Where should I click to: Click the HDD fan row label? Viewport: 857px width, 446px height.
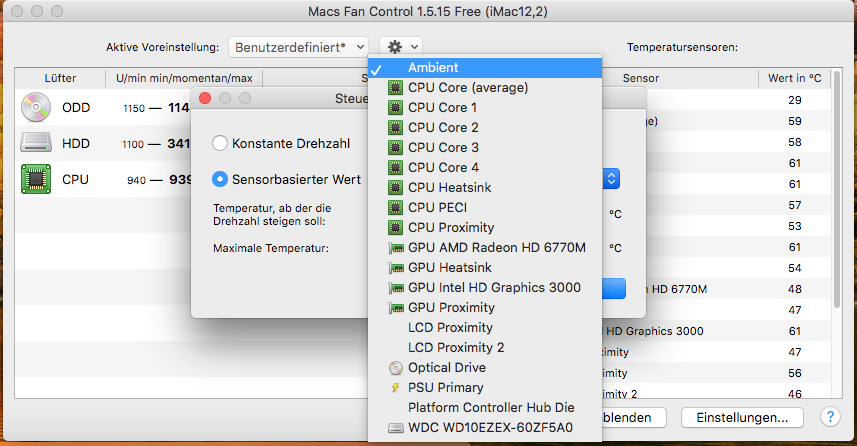click(x=76, y=144)
